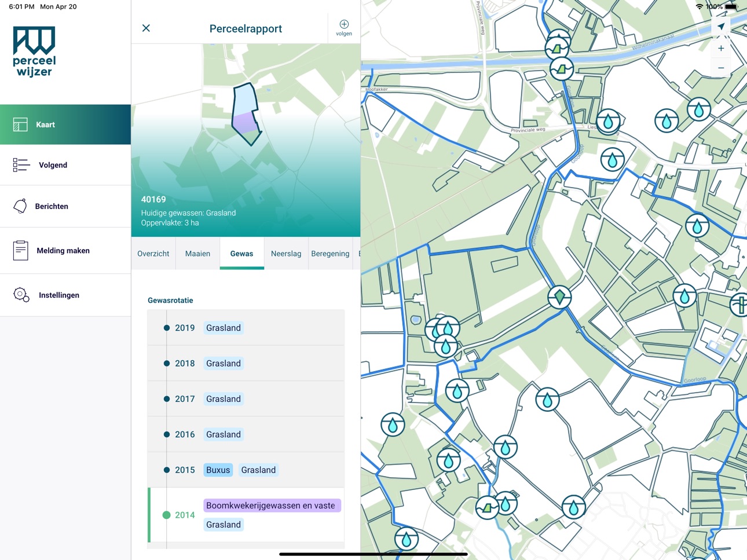Click the diamond marker on map center

tap(559, 297)
